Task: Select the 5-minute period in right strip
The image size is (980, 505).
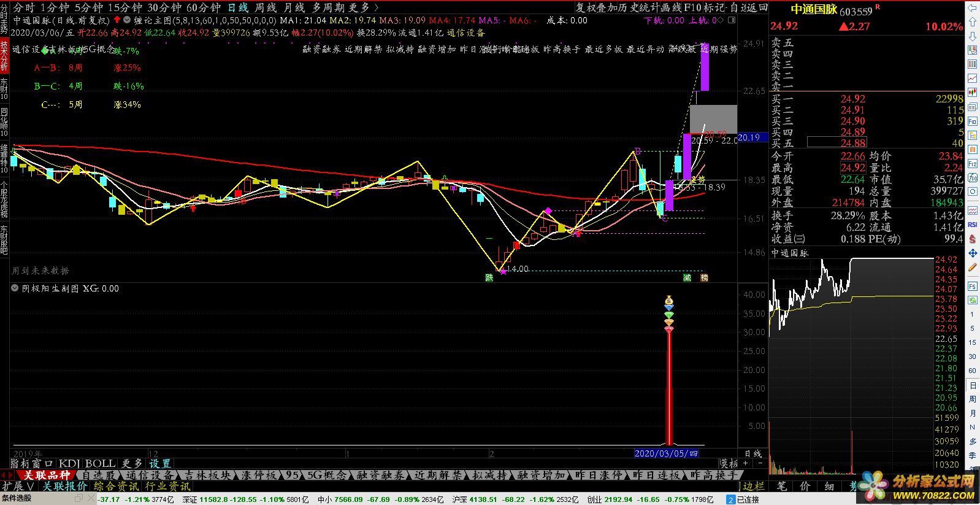Action: click(972, 328)
